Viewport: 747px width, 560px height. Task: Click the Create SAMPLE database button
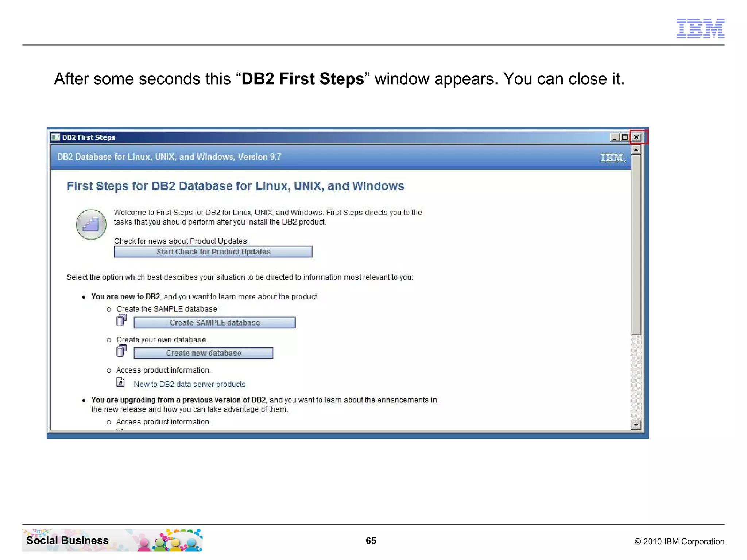(x=214, y=323)
